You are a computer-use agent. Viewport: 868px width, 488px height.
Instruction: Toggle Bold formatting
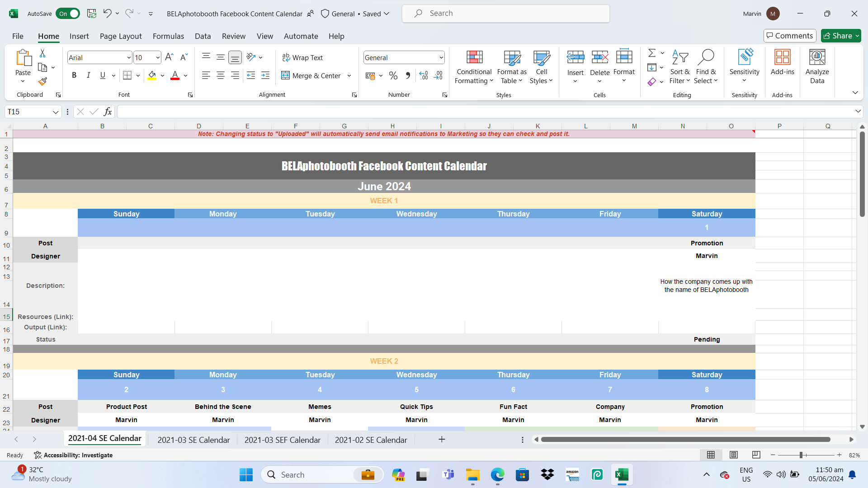point(74,75)
